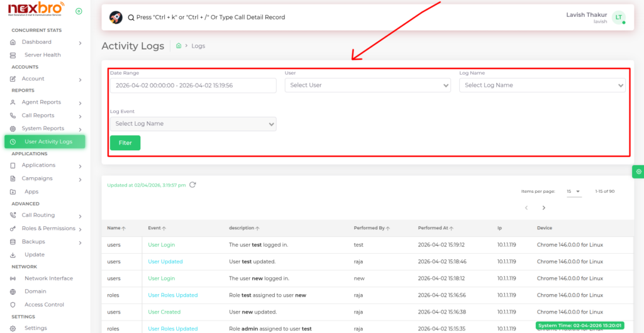Change the items per page dropdown

point(573,191)
